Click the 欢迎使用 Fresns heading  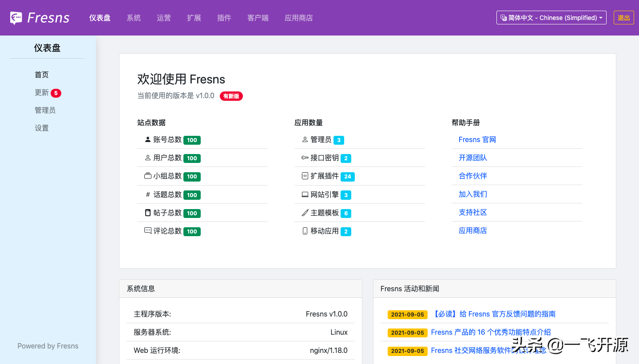(x=181, y=79)
